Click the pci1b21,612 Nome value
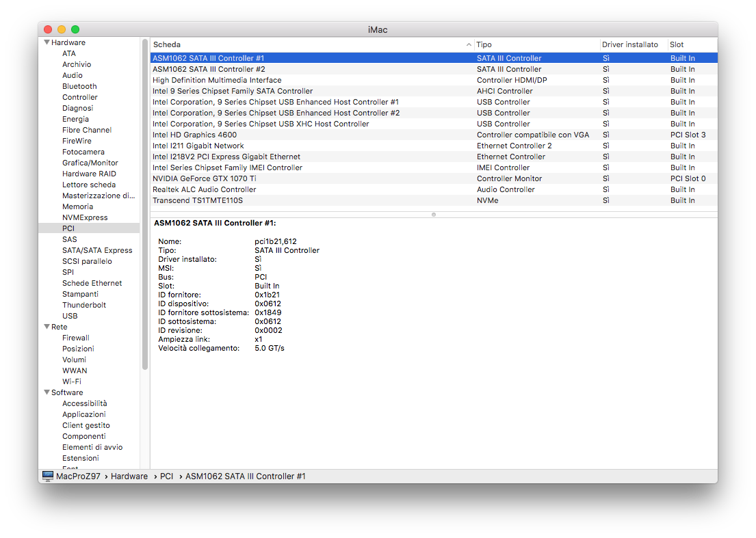756x538 pixels. [x=276, y=241]
